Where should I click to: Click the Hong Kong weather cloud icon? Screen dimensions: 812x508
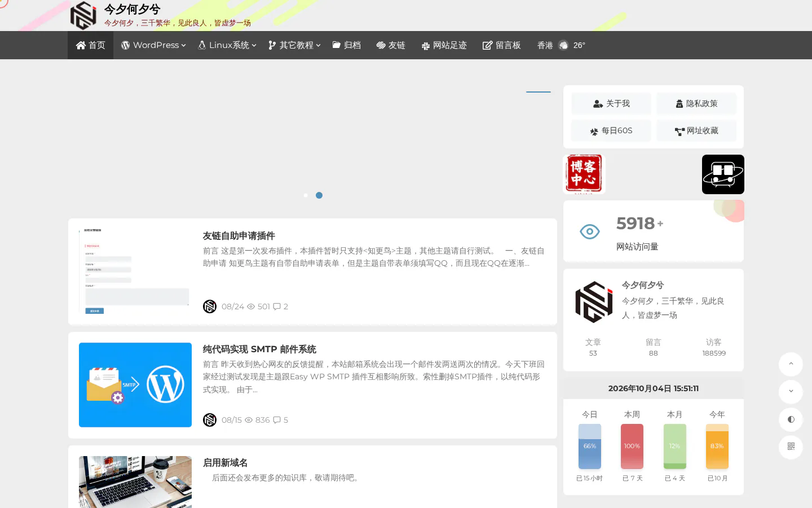coord(563,45)
